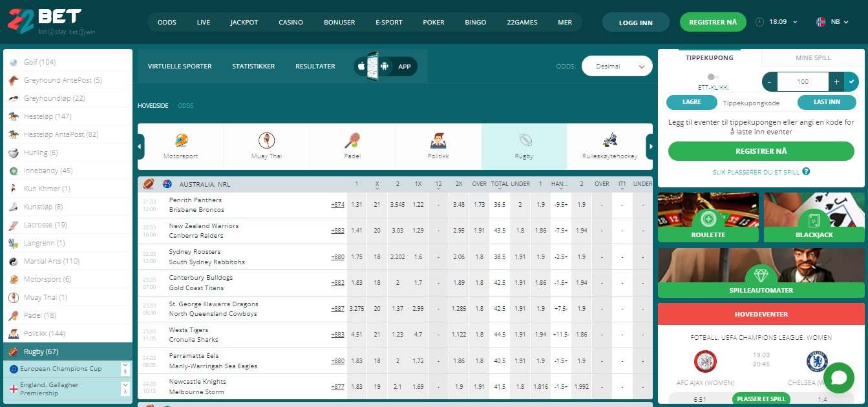Select the Rulleskøytehockey carousel icon
Screen dimensions: 868x407
coord(609,140)
